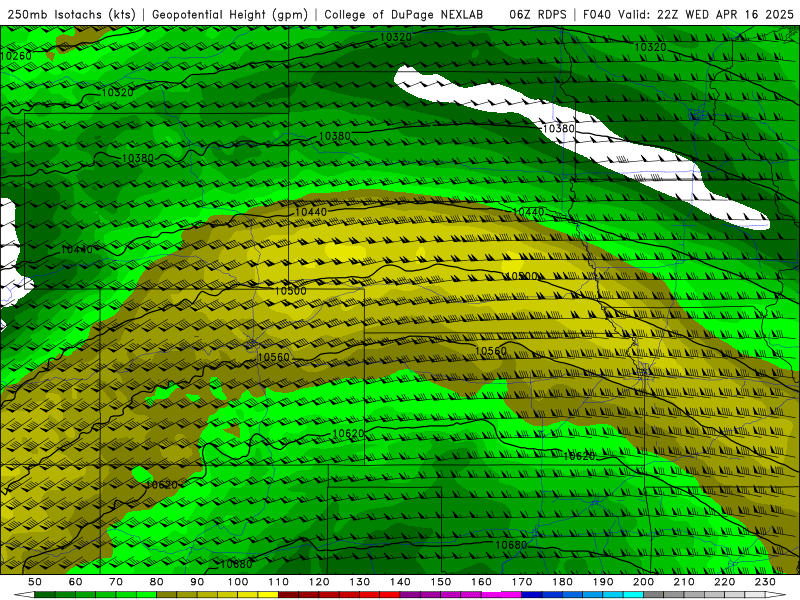This screenshot has height=600, width=800.
Task: Click the 10260 height contour label
Action: coord(16,56)
